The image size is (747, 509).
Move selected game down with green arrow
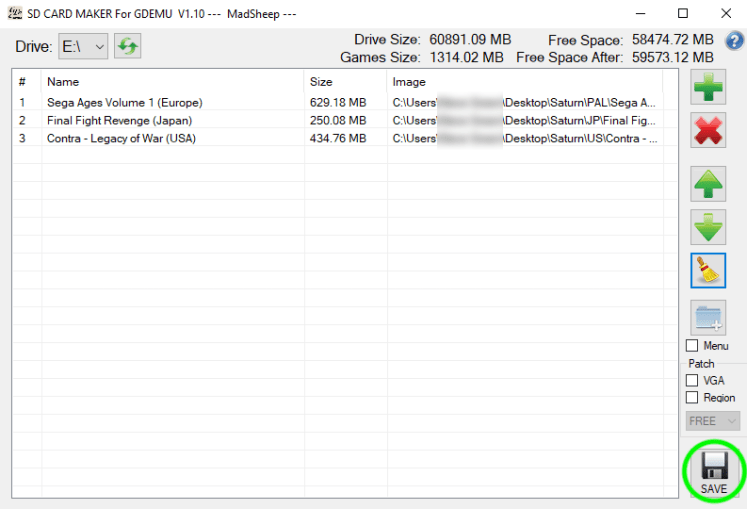[708, 227]
